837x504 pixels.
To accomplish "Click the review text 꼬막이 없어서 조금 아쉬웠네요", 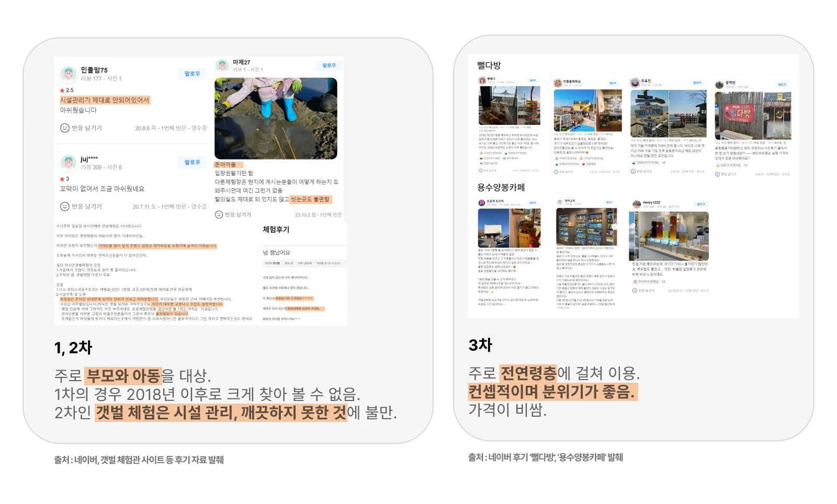I will pos(102,189).
